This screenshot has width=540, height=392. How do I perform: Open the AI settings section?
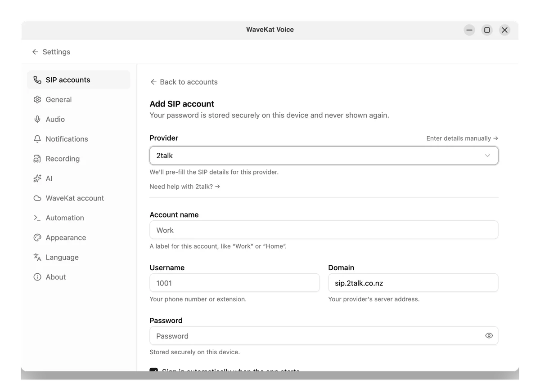coord(79,178)
